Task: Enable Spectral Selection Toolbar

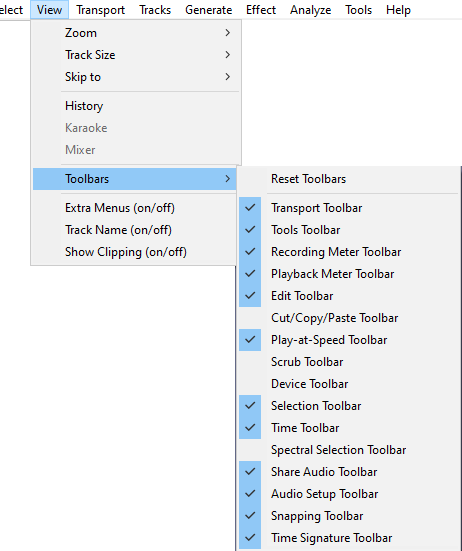Action: (349, 450)
